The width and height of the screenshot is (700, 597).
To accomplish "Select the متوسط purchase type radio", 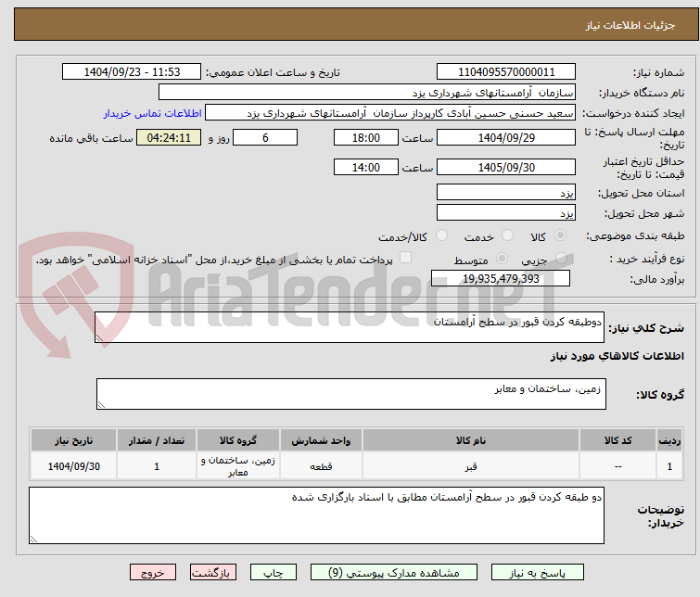I will point(502,258).
